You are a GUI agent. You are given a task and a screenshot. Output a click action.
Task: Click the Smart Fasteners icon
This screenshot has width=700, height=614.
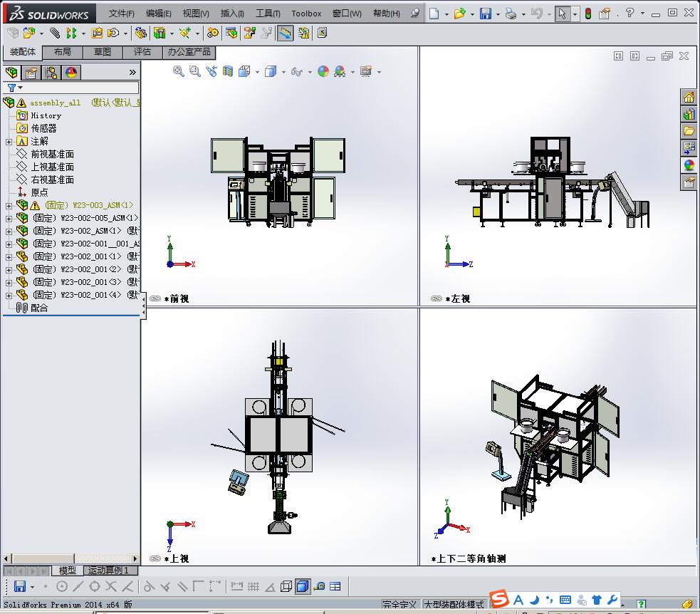pos(97,33)
